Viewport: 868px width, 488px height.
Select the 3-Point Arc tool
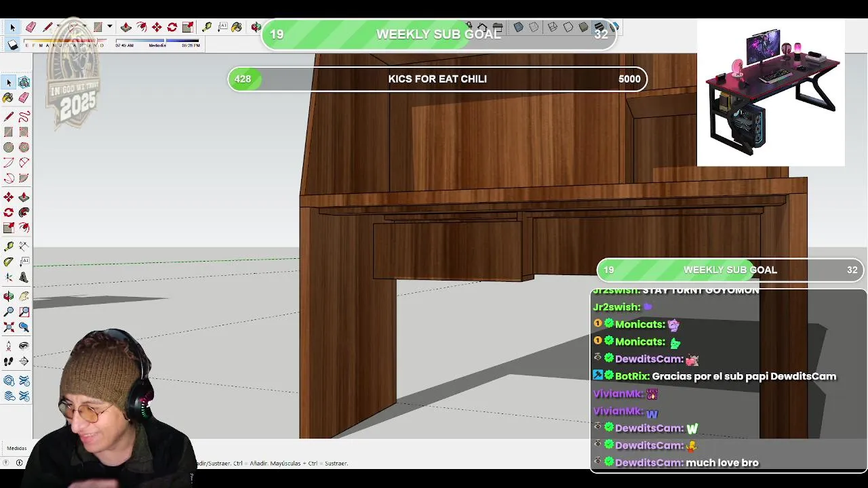(9, 178)
